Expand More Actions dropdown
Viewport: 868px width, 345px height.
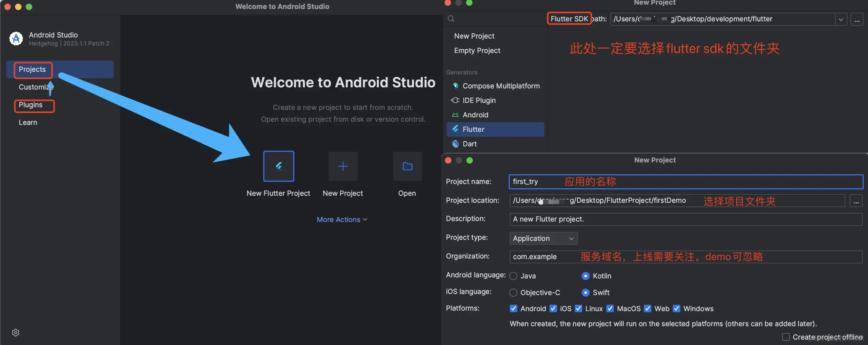(x=342, y=219)
